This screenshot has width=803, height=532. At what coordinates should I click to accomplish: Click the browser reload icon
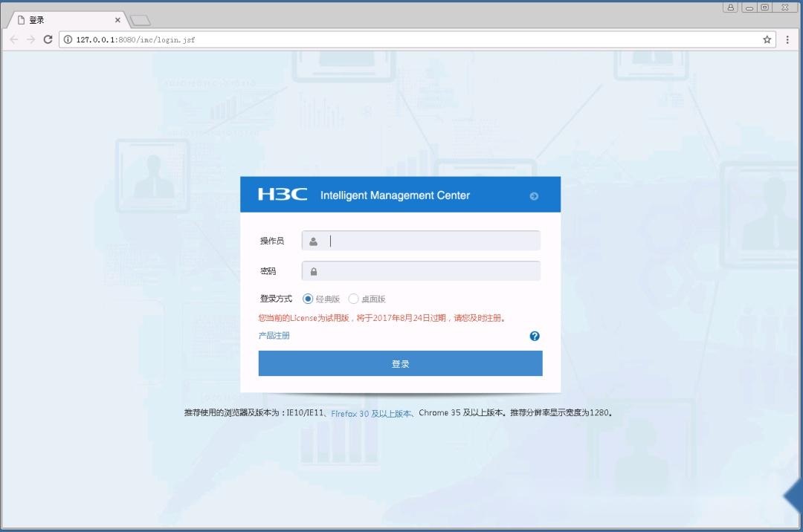pyautogui.click(x=48, y=39)
